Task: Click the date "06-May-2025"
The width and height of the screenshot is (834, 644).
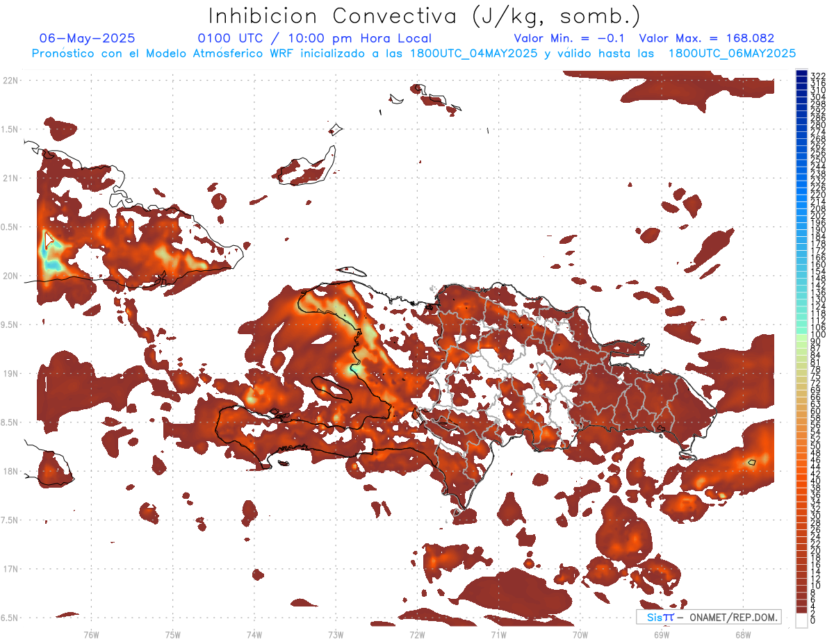Action: pos(87,38)
